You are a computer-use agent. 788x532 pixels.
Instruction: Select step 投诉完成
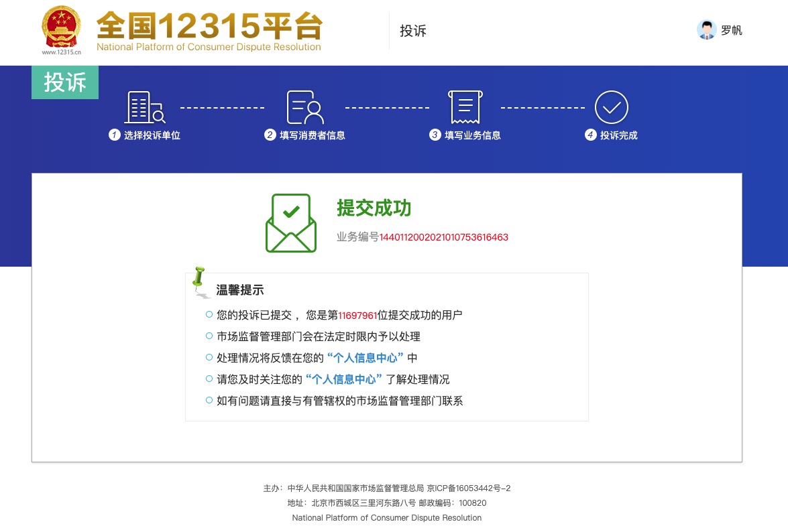(618, 135)
